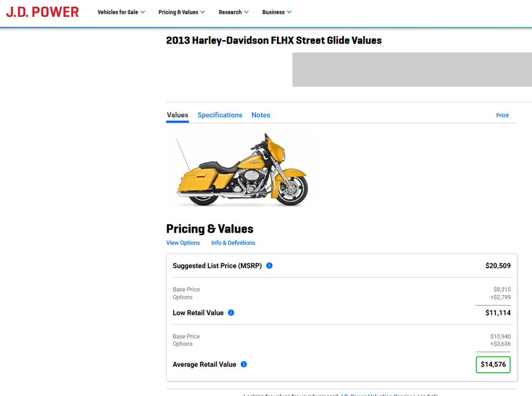Viewport: 532px width, 396px height.
Task: Show info tooltip for Average Retail Value
Action: [244, 364]
